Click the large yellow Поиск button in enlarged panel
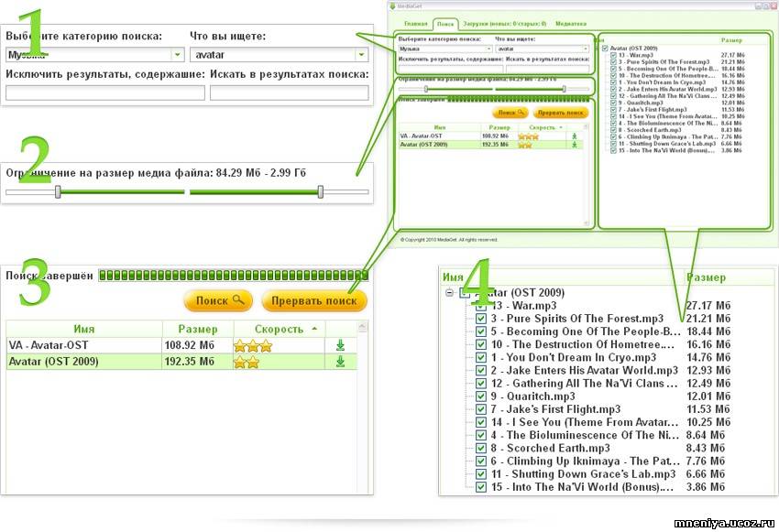779x532 pixels. coord(219,300)
